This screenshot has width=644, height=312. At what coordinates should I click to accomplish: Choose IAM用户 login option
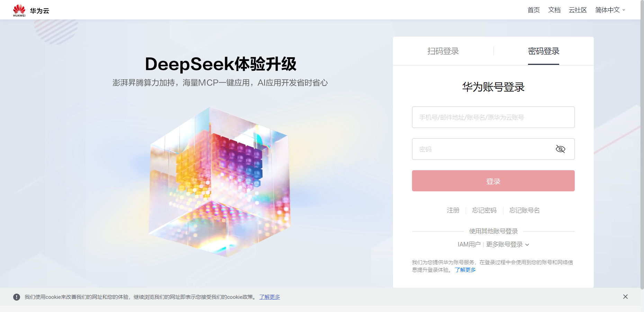tap(469, 244)
